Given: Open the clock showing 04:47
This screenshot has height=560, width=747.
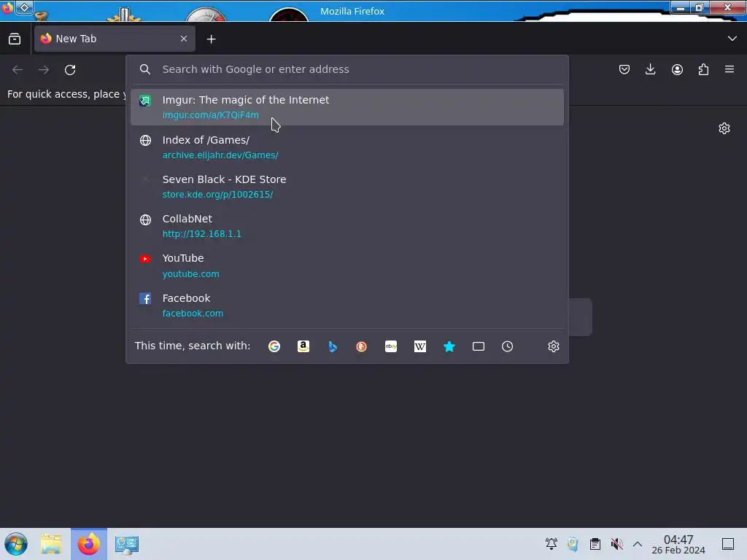Looking at the screenshot, I should click(678, 544).
